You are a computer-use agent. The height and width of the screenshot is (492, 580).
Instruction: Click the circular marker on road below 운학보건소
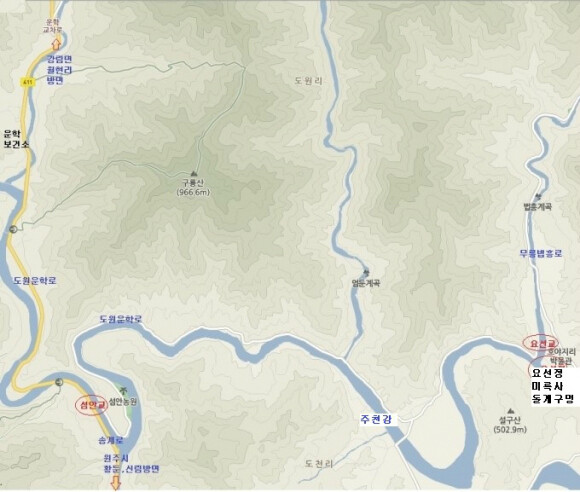[13, 229]
